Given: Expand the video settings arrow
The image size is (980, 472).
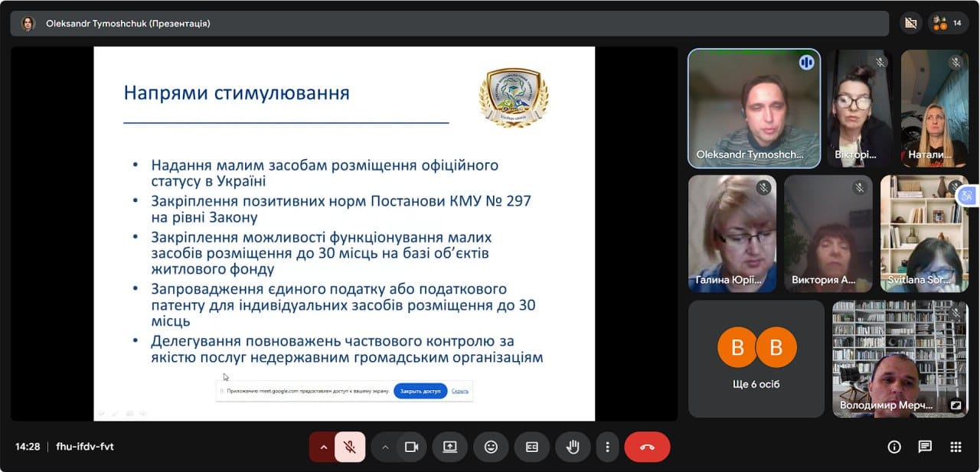Looking at the screenshot, I should coord(385,447).
